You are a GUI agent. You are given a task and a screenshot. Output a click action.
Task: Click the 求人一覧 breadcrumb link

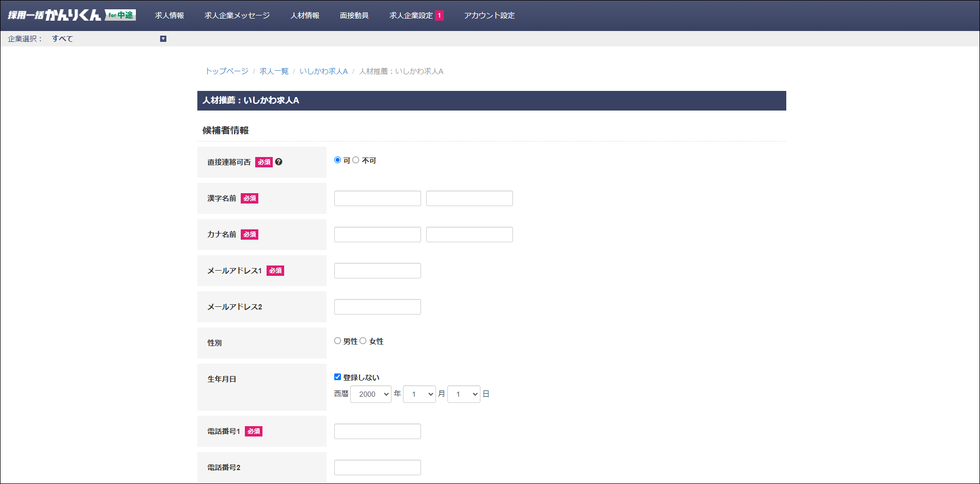point(274,71)
